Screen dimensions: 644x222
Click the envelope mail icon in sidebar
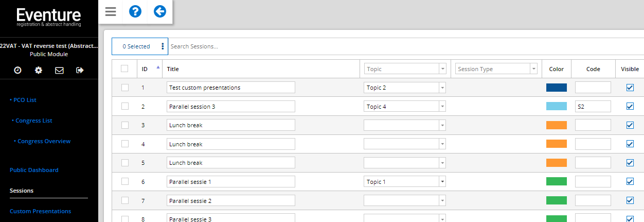[59, 70]
